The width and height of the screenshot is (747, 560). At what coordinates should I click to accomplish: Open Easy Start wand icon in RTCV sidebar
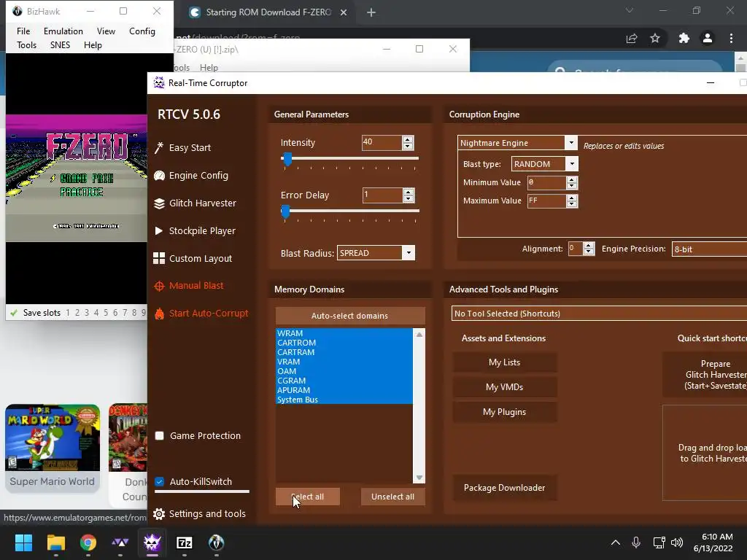click(x=159, y=147)
